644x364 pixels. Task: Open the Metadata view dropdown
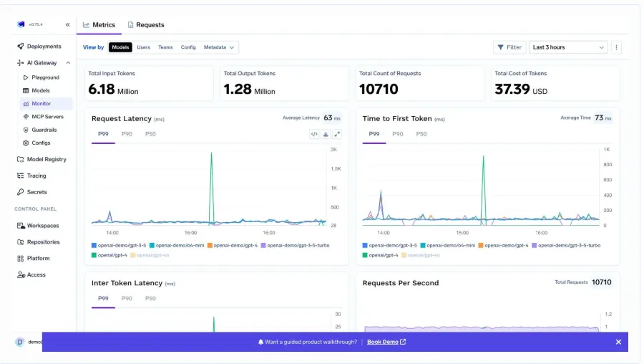point(218,47)
